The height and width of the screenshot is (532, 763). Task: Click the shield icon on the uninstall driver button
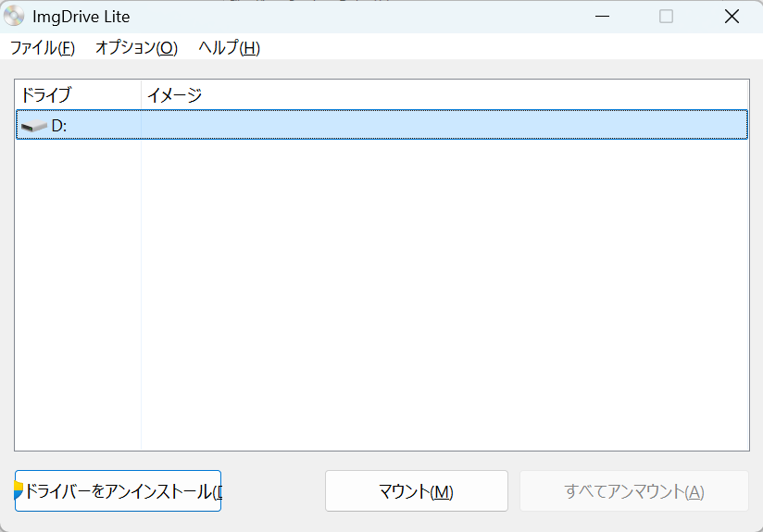[19, 491]
